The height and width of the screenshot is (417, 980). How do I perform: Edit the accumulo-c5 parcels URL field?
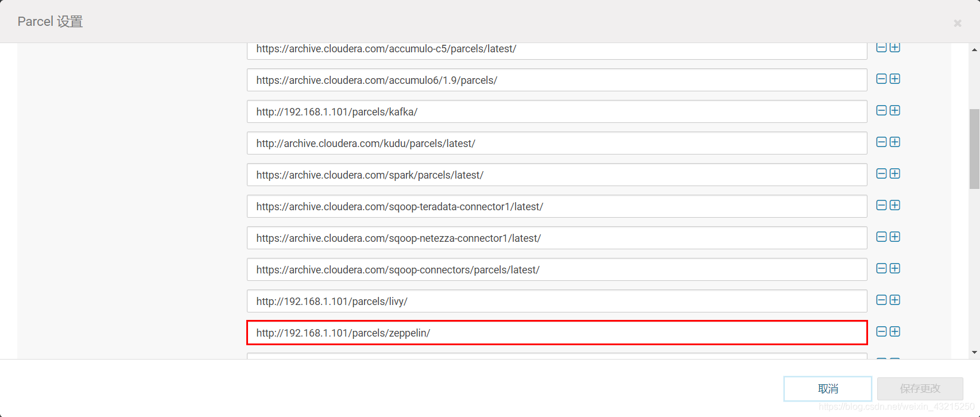557,51
